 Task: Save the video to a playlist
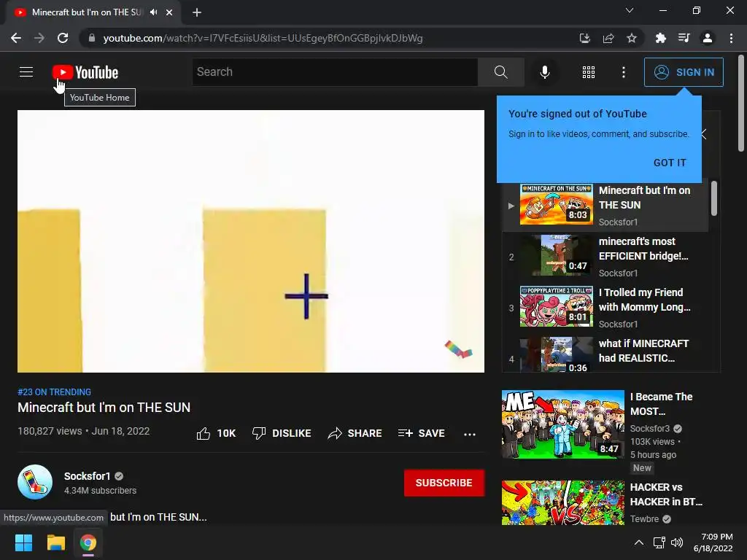(422, 433)
